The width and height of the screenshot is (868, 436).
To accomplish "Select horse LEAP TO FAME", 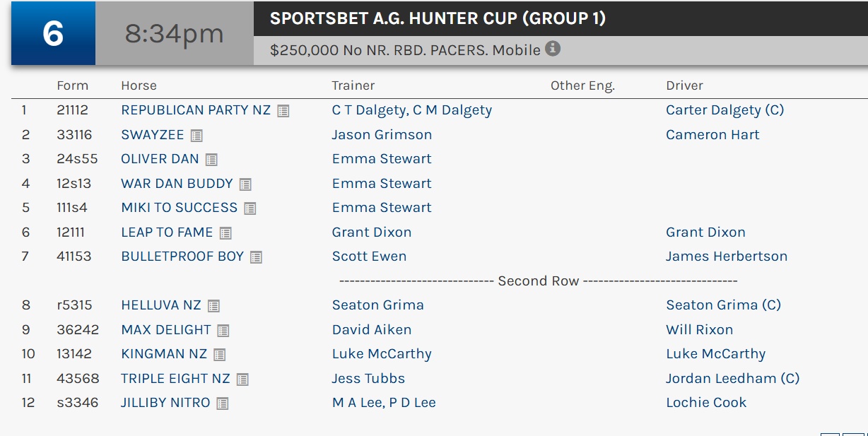I will click(167, 232).
